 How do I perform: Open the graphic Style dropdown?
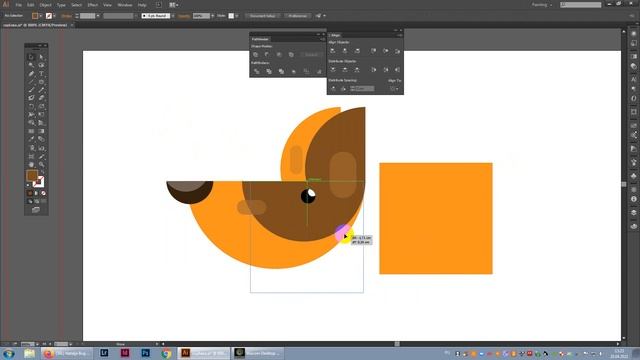(x=237, y=16)
